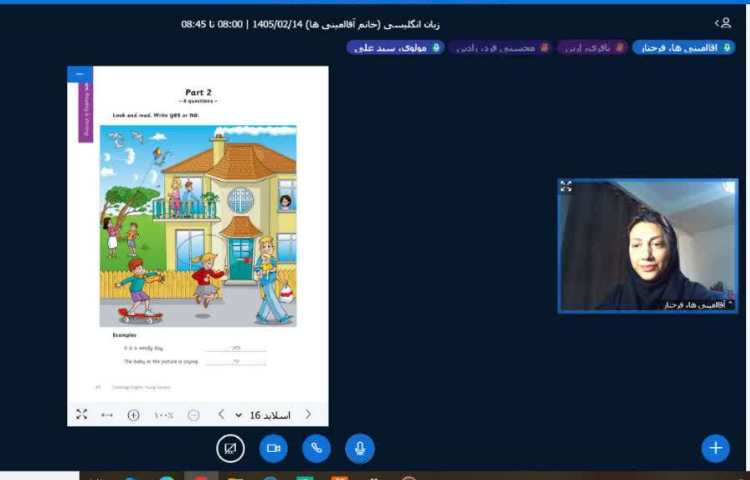Fit the slide to width

(107, 415)
